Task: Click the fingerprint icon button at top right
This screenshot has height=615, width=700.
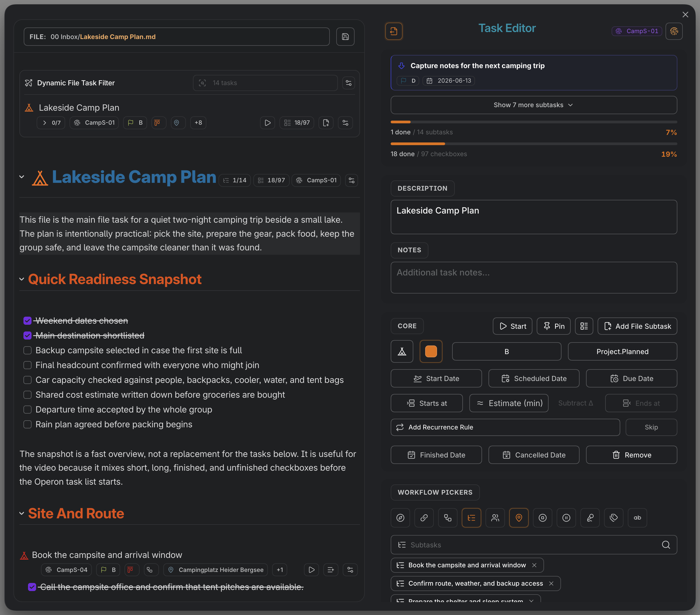Action: coord(674,31)
